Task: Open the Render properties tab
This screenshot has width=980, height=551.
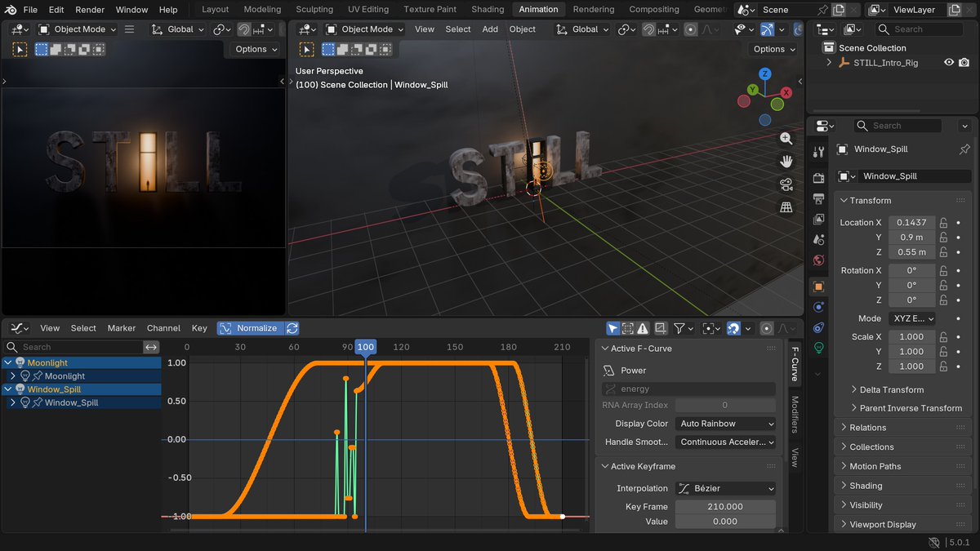Action: [819, 178]
